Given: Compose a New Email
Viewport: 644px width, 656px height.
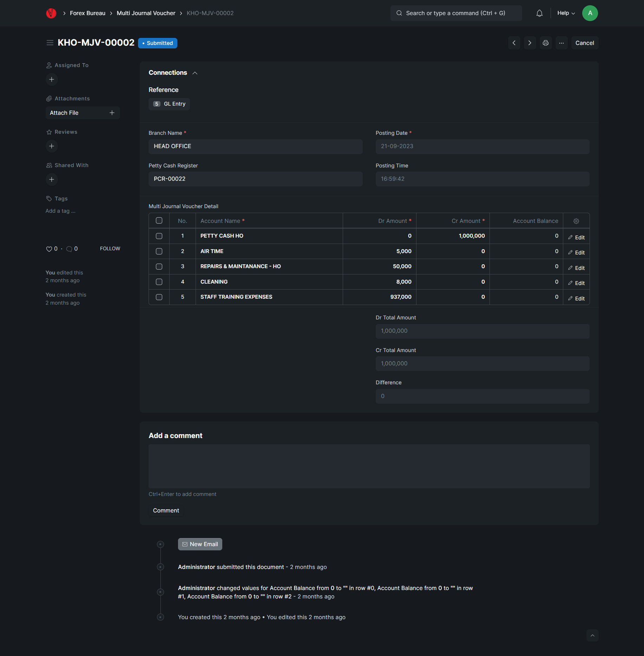Looking at the screenshot, I should (200, 544).
